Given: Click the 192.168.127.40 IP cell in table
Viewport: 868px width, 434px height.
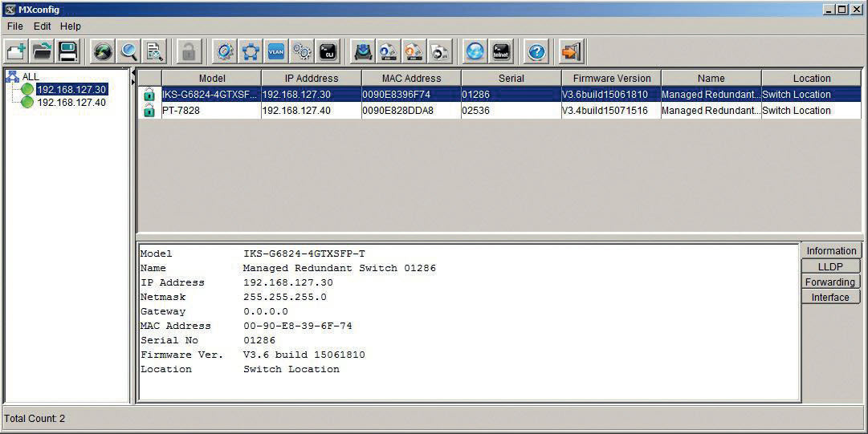Looking at the screenshot, I should point(312,111).
